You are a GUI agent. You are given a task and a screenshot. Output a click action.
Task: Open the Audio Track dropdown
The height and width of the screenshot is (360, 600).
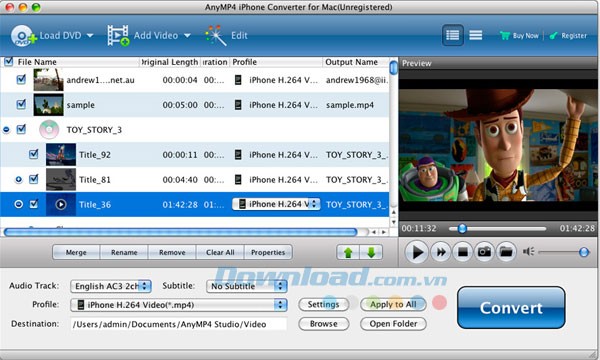click(111, 286)
